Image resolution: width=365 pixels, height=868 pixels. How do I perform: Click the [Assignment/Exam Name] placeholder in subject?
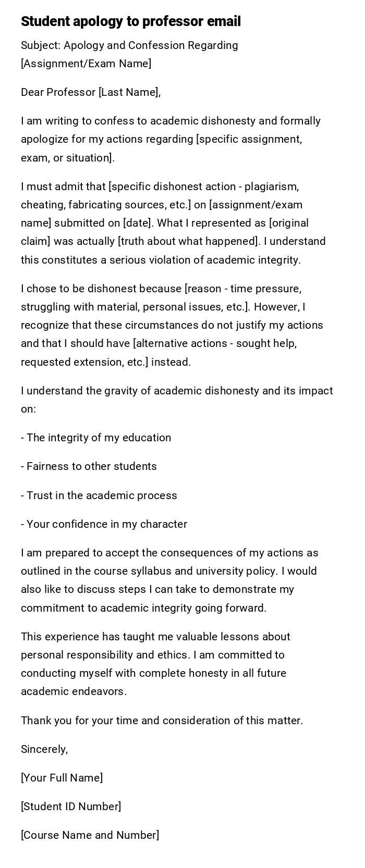point(86,64)
